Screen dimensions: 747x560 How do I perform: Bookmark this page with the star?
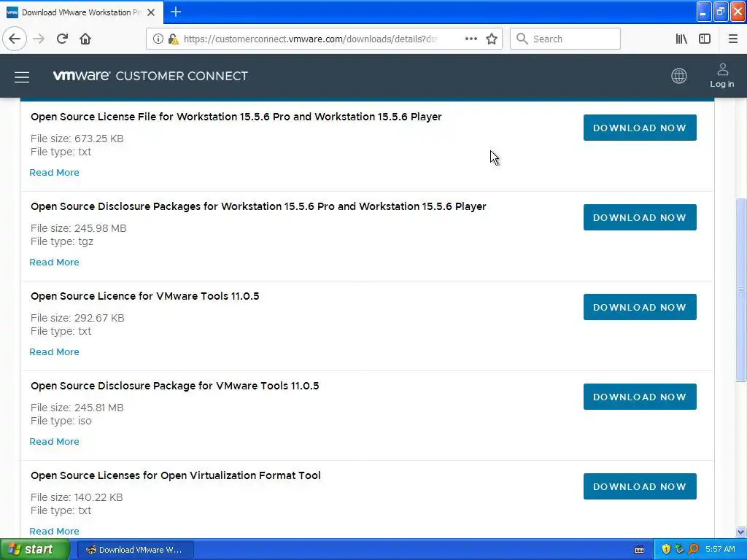coord(492,39)
